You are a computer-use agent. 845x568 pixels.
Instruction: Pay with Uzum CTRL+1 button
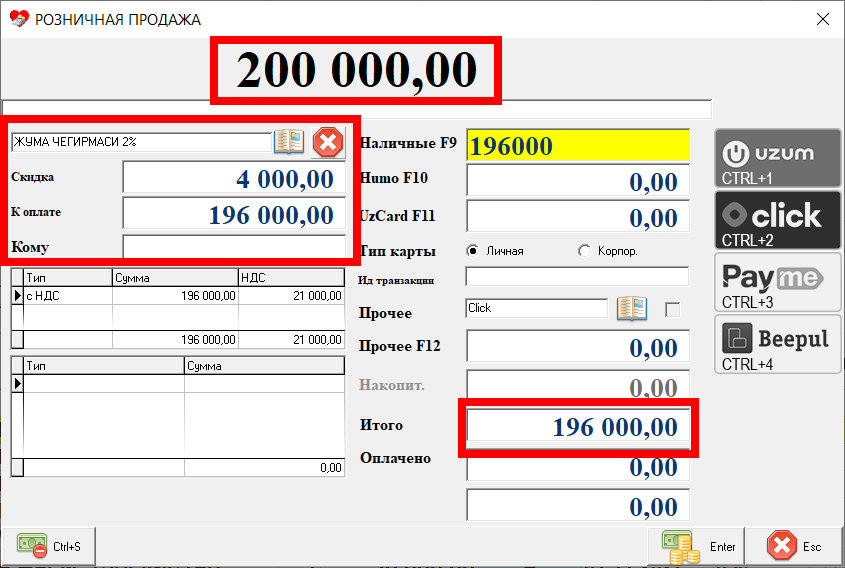point(778,158)
